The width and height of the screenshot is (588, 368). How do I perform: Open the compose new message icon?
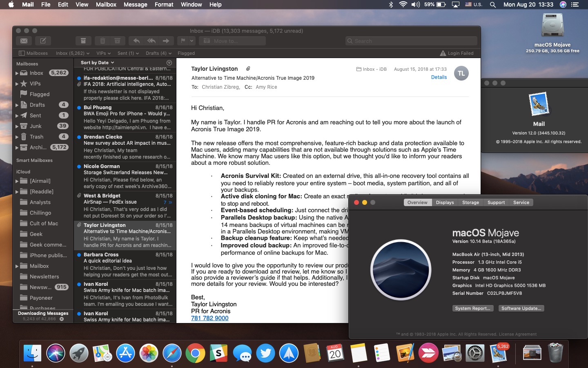43,41
